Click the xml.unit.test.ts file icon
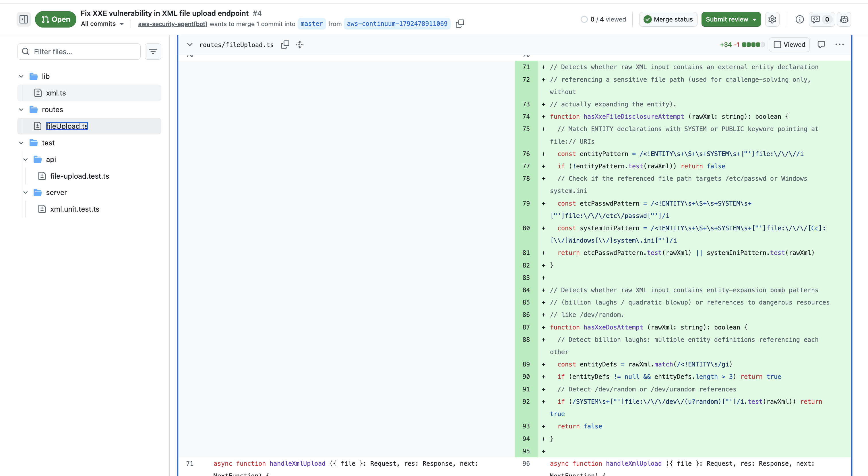Image resolution: width=868 pixels, height=476 pixels. (42, 209)
